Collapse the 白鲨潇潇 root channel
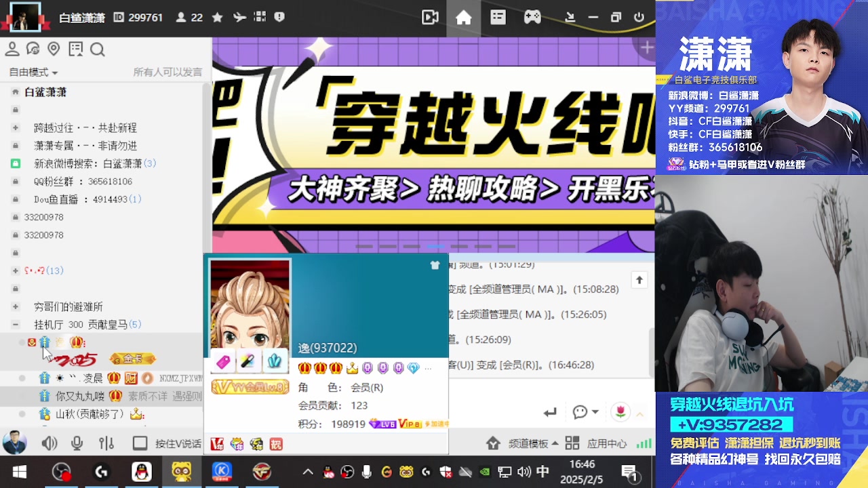Image resolution: width=868 pixels, height=488 pixels. pyautogui.click(x=15, y=92)
